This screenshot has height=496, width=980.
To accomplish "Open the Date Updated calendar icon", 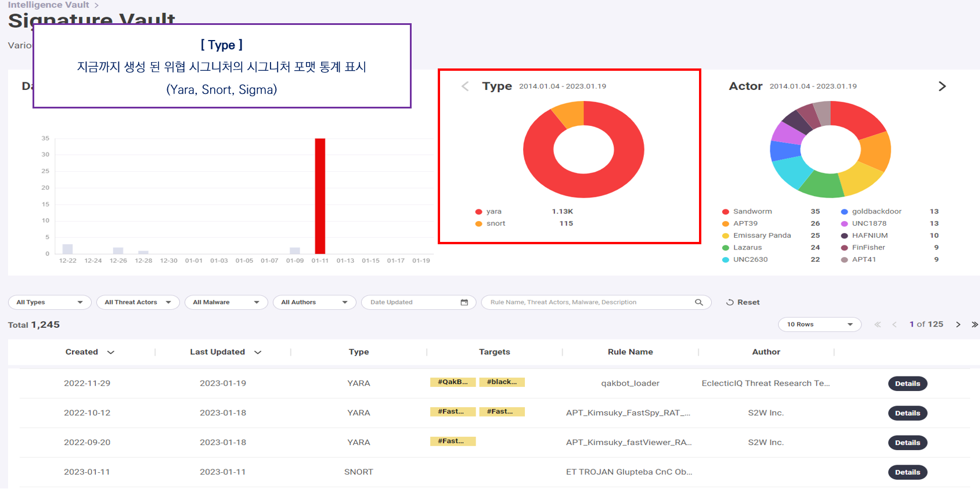I will (x=464, y=302).
